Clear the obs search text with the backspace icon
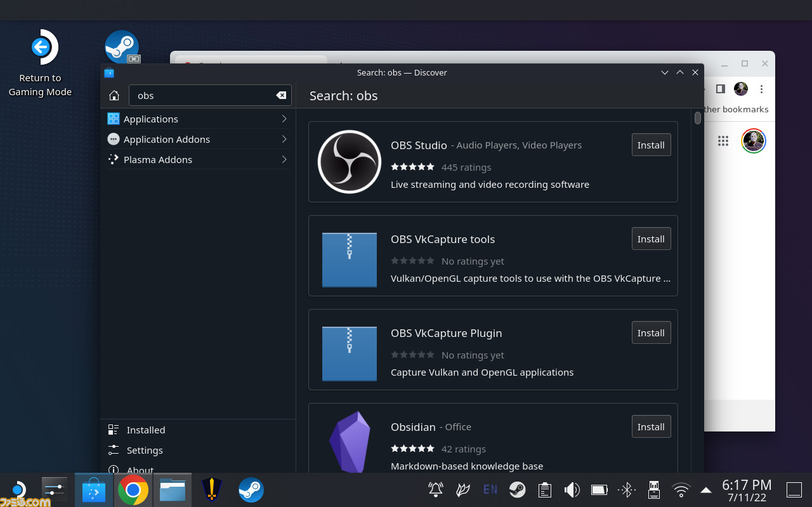The image size is (812, 507). click(x=281, y=96)
